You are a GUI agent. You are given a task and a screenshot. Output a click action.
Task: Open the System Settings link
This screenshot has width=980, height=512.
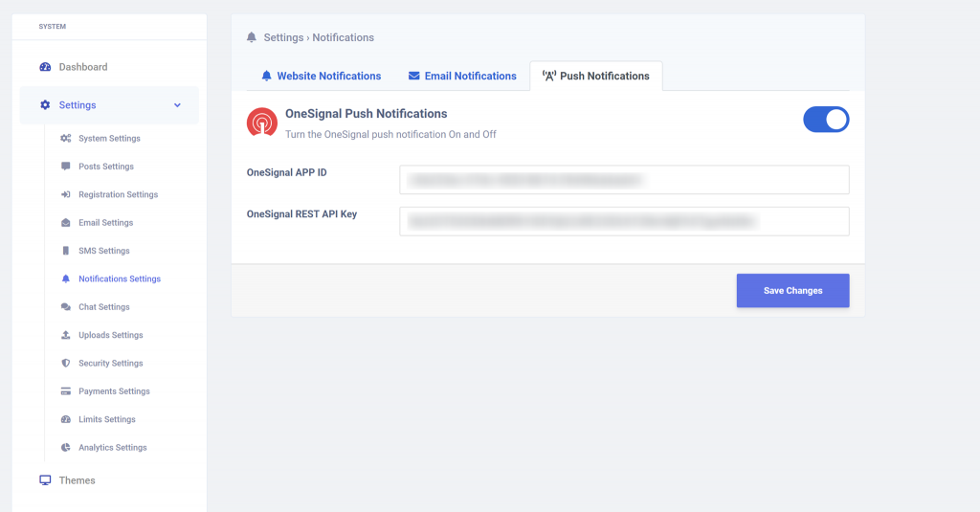point(109,138)
